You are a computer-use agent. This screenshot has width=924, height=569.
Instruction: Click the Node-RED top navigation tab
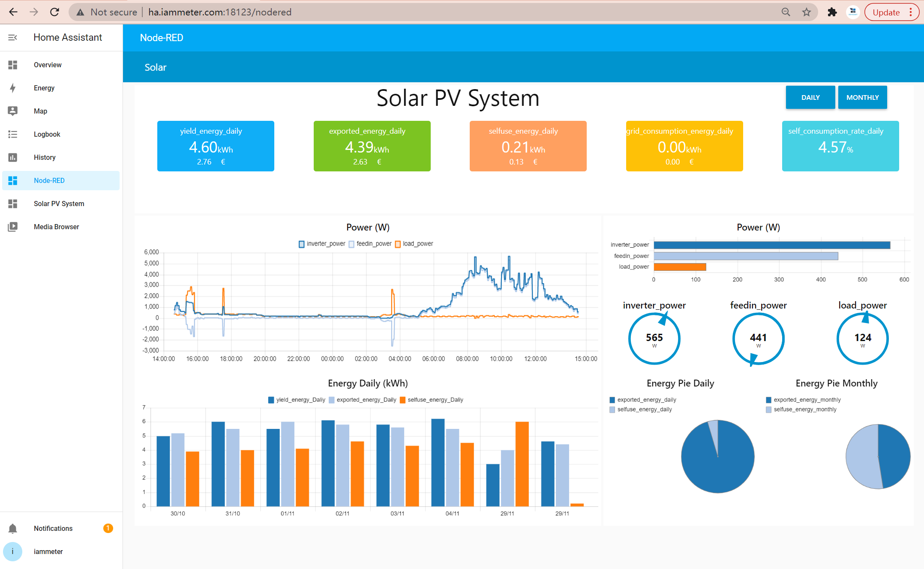162,38
